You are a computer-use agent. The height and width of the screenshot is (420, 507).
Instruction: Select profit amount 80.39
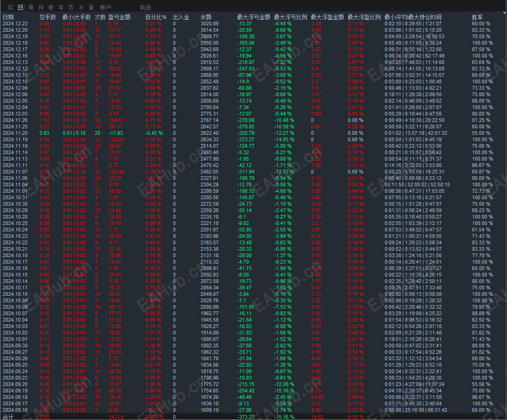115,391
